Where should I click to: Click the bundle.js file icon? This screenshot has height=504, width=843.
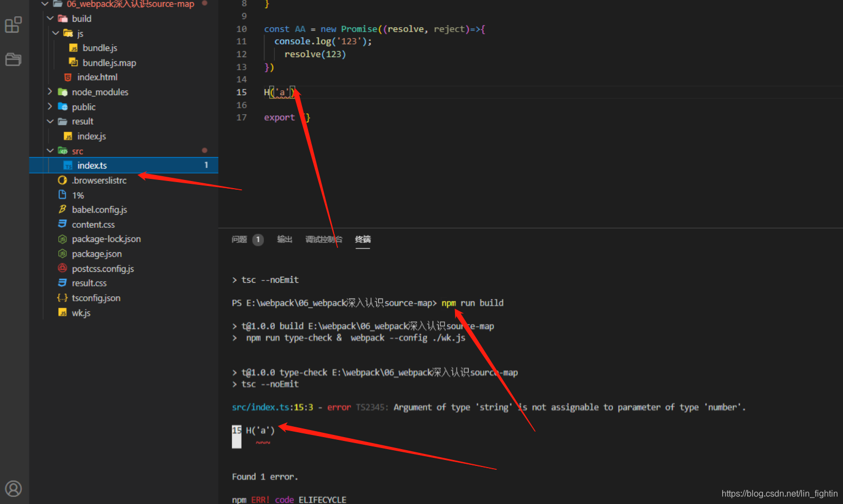(73, 48)
